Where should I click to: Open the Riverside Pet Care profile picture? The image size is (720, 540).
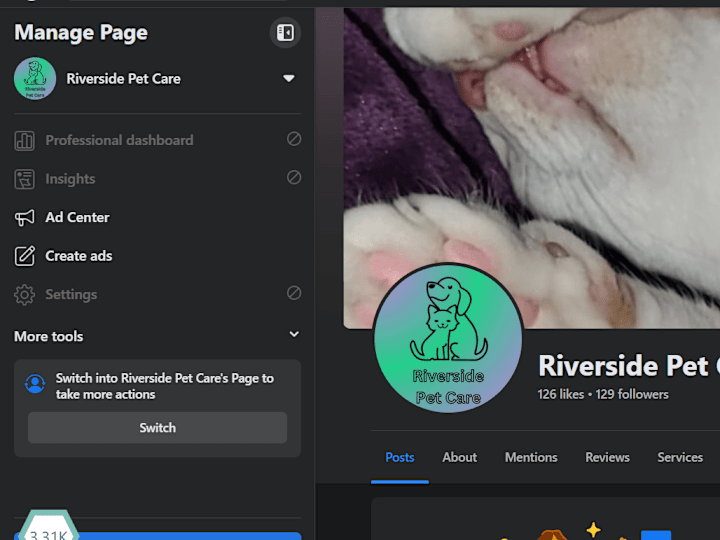coord(448,338)
